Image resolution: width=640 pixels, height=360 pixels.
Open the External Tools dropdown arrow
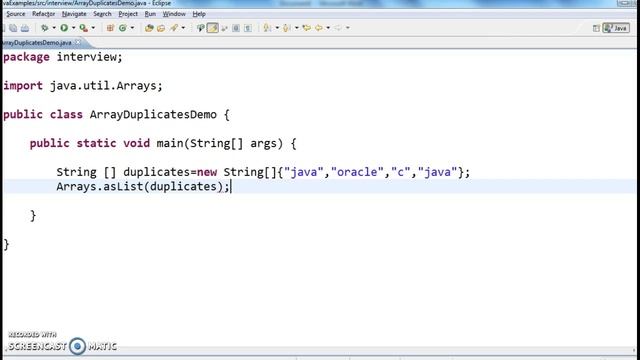93,28
